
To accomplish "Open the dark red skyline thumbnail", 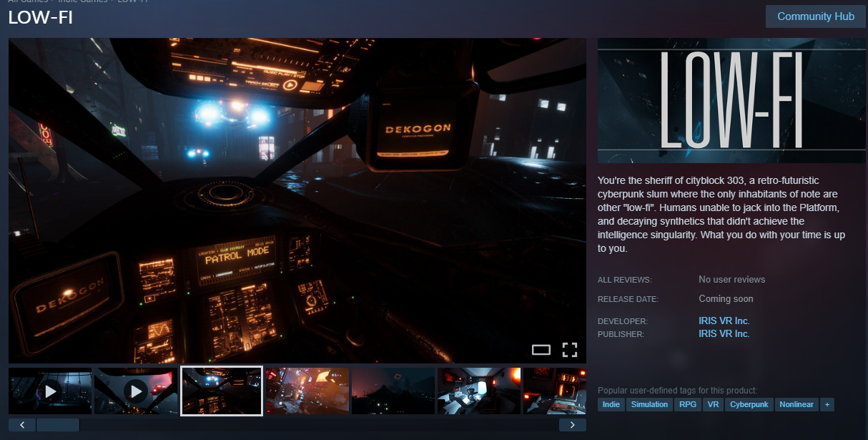I will [393, 391].
